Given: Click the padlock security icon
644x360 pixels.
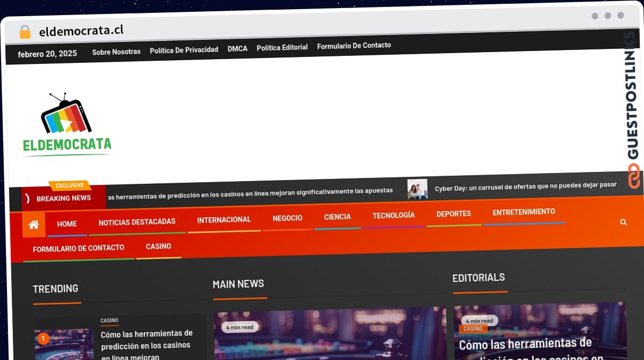Looking at the screenshot, I should (x=25, y=32).
